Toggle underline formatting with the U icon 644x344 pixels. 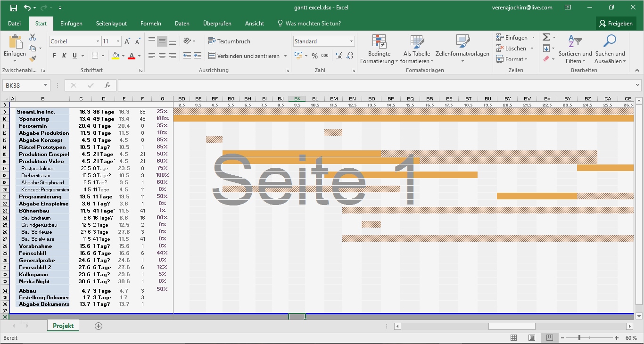74,56
